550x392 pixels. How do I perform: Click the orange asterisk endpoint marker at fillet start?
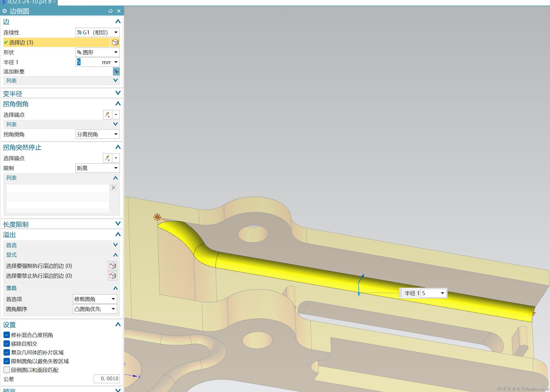coord(157,217)
